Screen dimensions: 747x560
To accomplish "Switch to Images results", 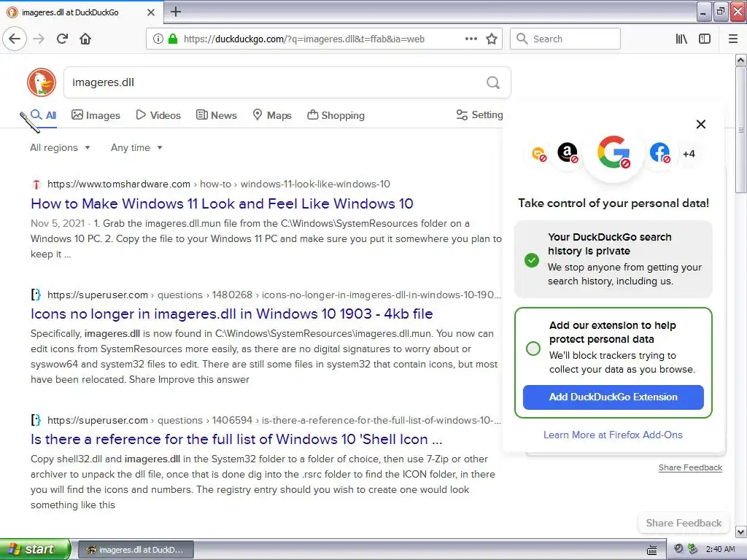I will point(96,114).
